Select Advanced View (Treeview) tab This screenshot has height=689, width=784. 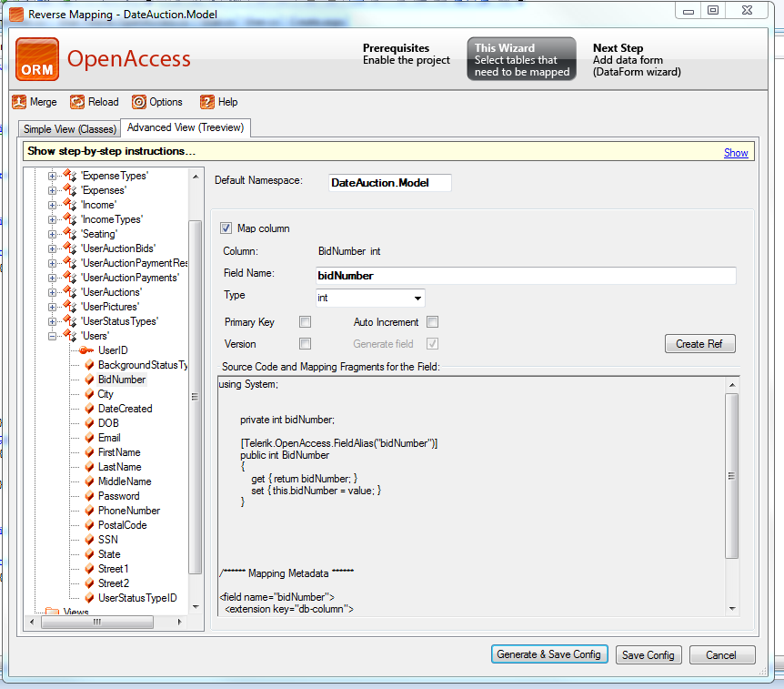point(186,127)
